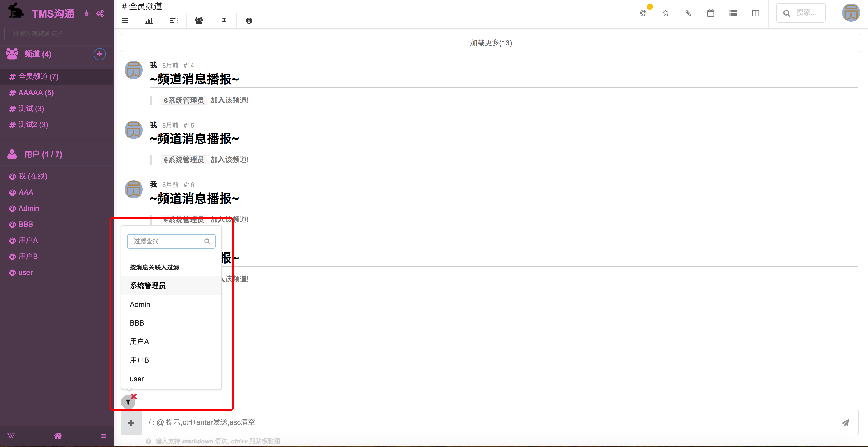The width and height of the screenshot is (868, 447).
Task: Click the task list icon in channel toolbar
Action: click(x=174, y=21)
